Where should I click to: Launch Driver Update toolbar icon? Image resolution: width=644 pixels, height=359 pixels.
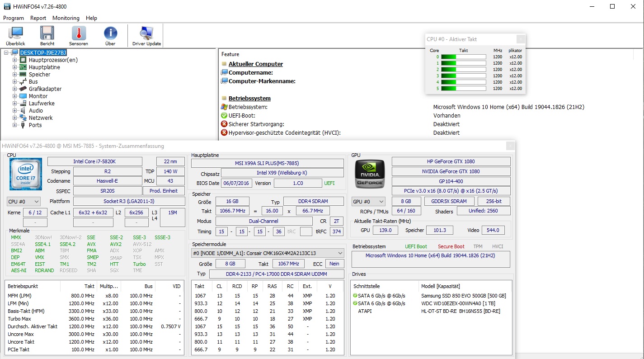coord(146,36)
